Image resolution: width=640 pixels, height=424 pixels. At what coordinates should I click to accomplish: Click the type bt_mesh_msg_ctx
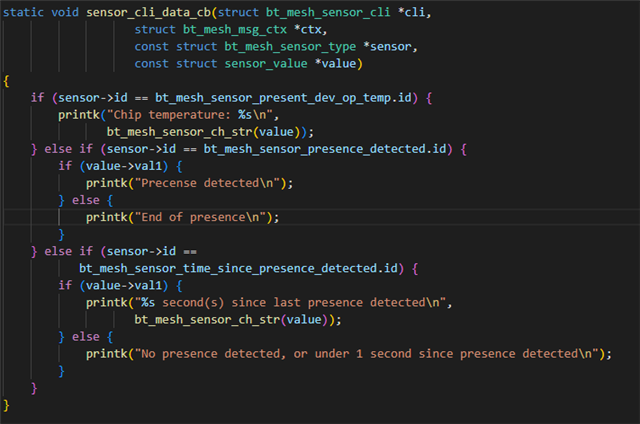coord(235,30)
